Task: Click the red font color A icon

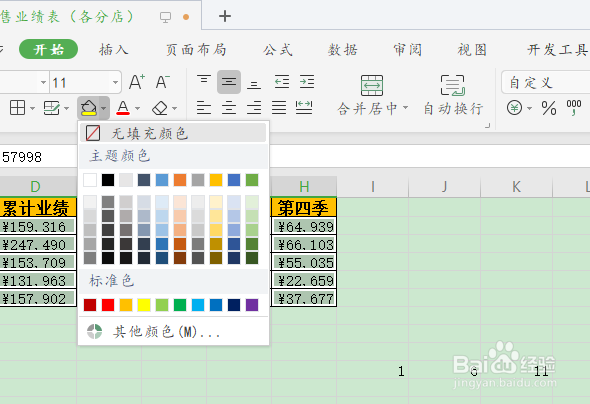Action: pyautogui.click(x=123, y=108)
